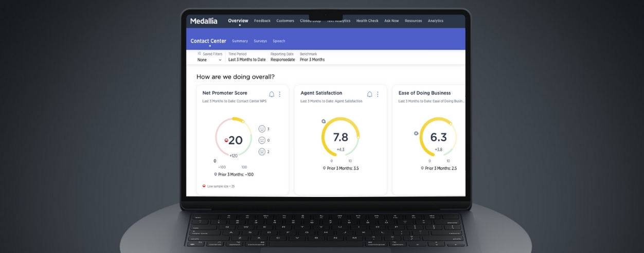Open the Agent Satisfaction options menu
Viewport: 644px width, 253px height.
pyautogui.click(x=378, y=94)
